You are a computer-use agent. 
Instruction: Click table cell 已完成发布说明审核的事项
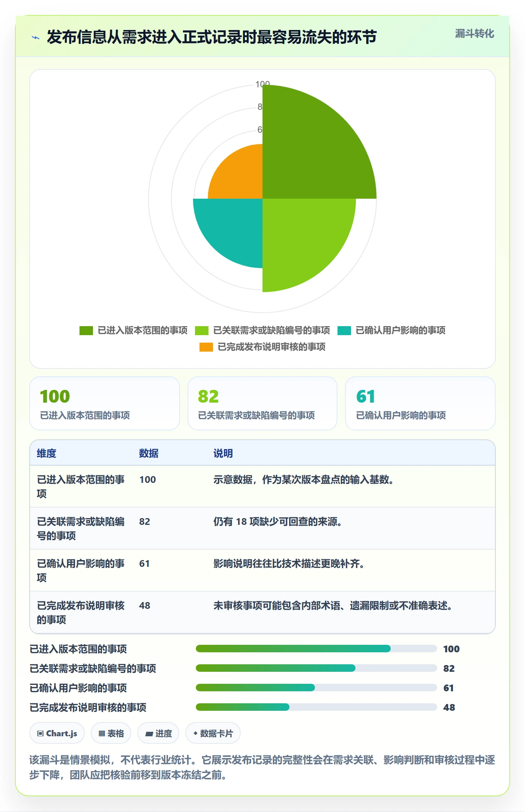(x=81, y=613)
